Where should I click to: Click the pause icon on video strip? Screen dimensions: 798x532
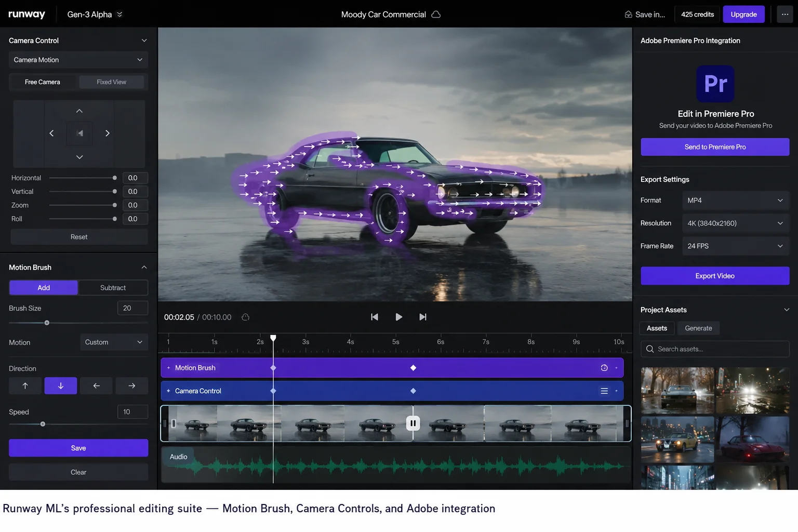pyautogui.click(x=413, y=423)
